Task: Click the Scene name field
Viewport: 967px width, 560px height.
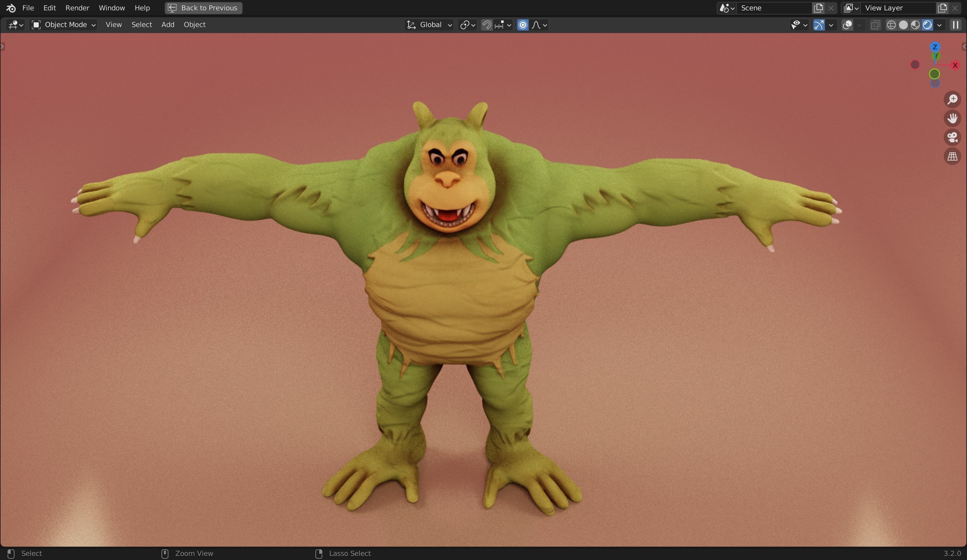Action: (774, 8)
